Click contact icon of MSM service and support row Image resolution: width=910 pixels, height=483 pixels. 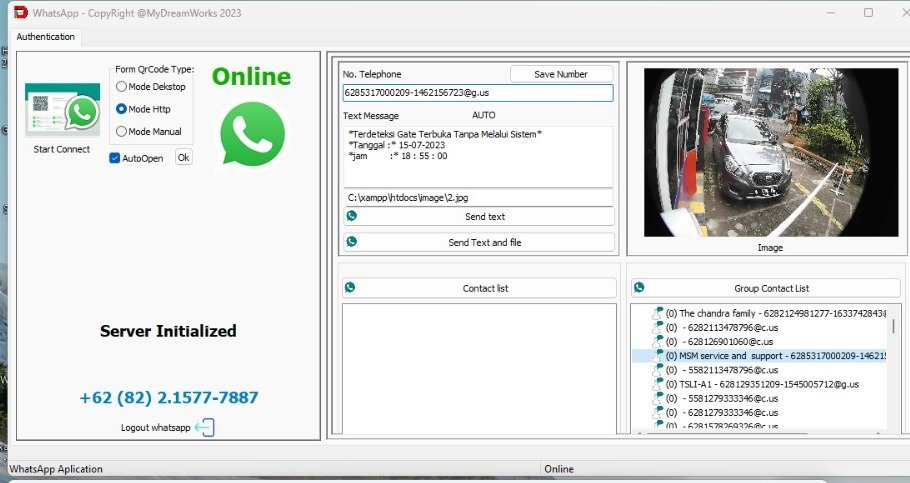[x=658, y=356]
